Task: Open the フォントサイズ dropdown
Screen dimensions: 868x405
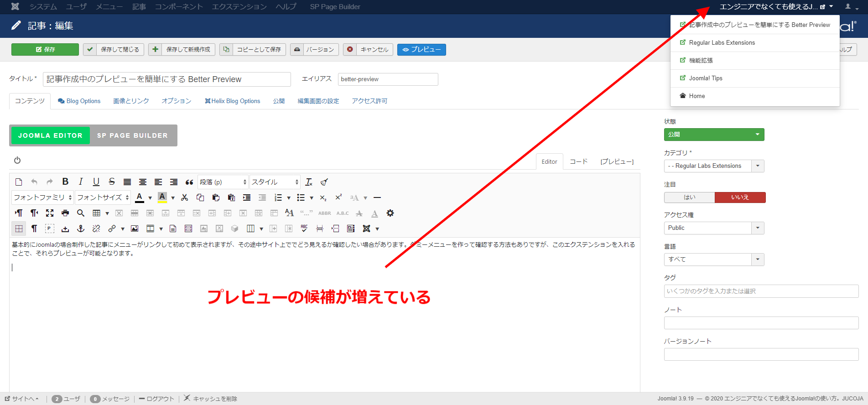Action: (x=103, y=197)
